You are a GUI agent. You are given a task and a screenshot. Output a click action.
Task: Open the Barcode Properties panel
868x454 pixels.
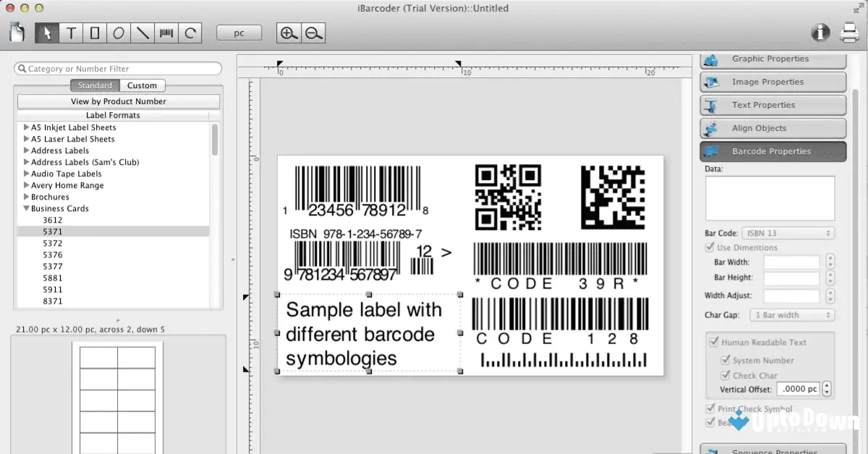click(773, 151)
